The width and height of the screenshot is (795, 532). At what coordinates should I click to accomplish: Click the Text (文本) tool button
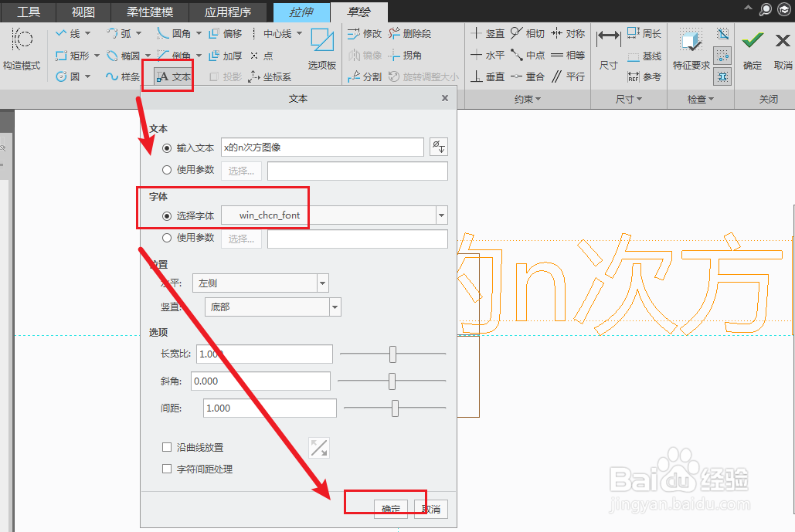[173, 76]
